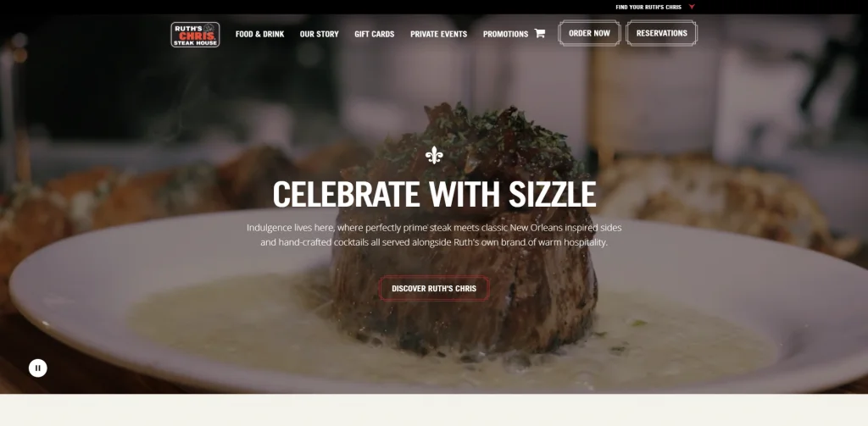
Task: Click the Indulgence lives here description text
Action: (x=434, y=235)
